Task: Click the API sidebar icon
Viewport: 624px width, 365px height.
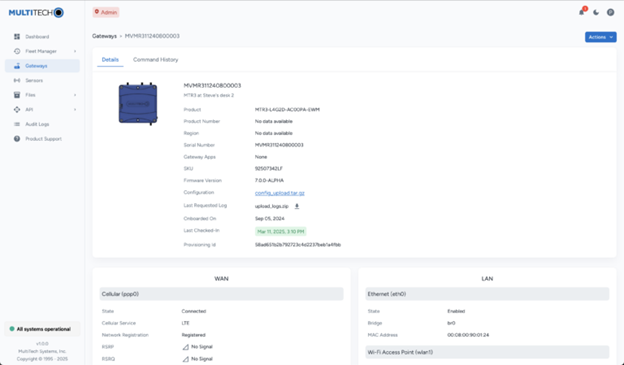Action: pos(17,109)
